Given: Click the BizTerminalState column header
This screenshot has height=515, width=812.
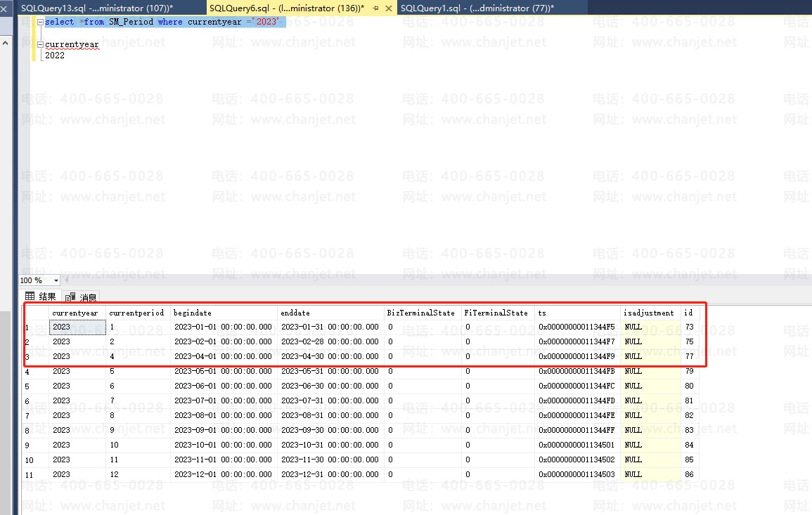Looking at the screenshot, I should tap(423, 313).
